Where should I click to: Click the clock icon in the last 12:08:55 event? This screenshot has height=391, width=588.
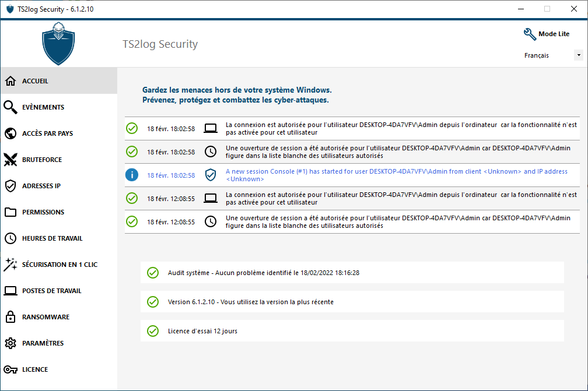[x=211, y=221]
